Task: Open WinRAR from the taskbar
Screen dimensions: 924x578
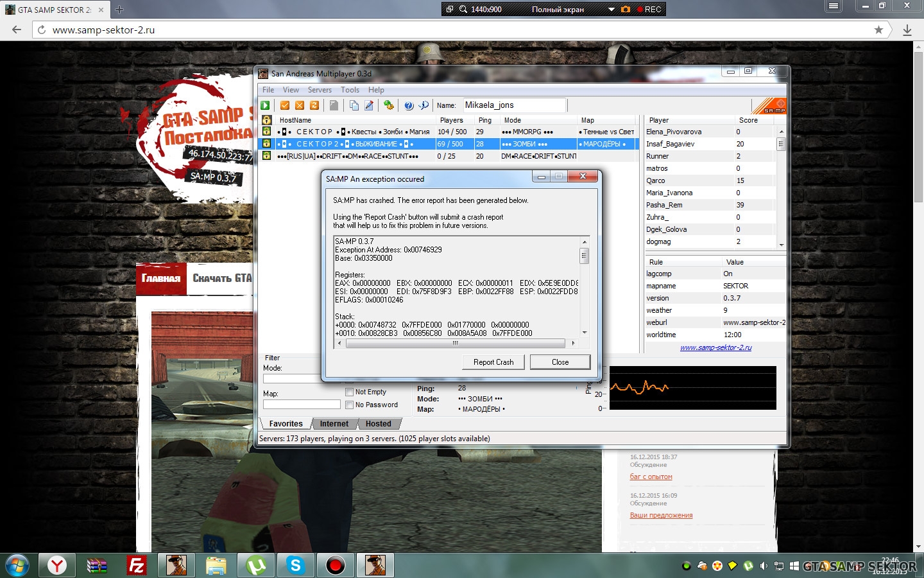Action: [97, 565]
